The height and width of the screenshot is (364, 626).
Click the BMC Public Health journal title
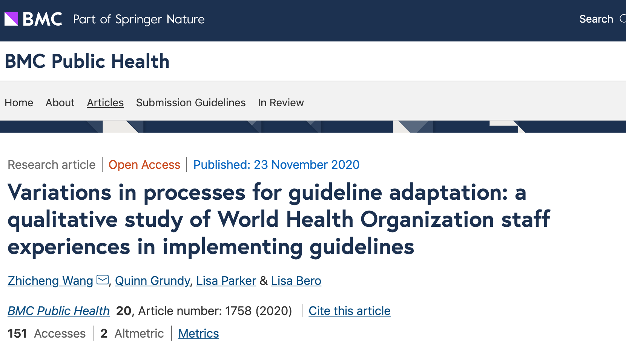pos(87,61)
